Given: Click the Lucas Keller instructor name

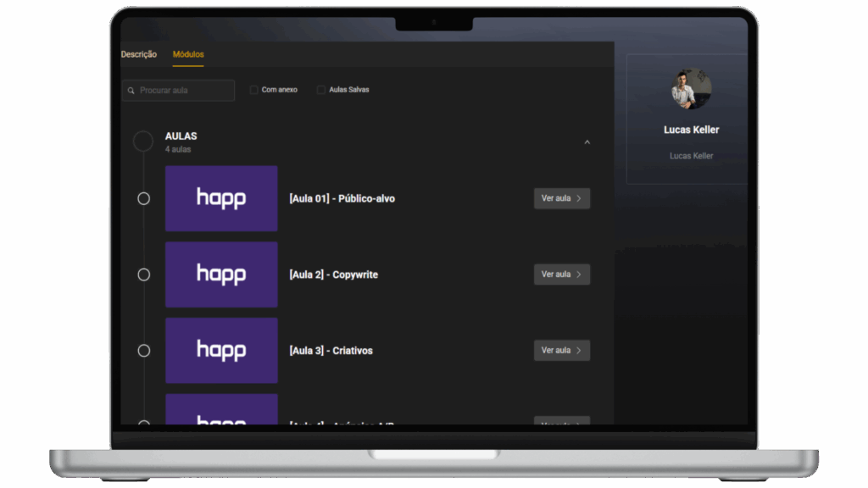Looking at the screenshot, I should click(691, 130).
